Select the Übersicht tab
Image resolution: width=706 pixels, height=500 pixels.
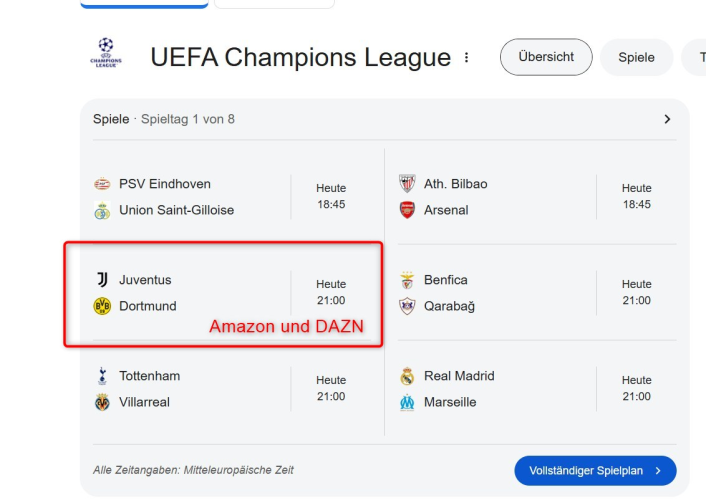tap(546, 57)
